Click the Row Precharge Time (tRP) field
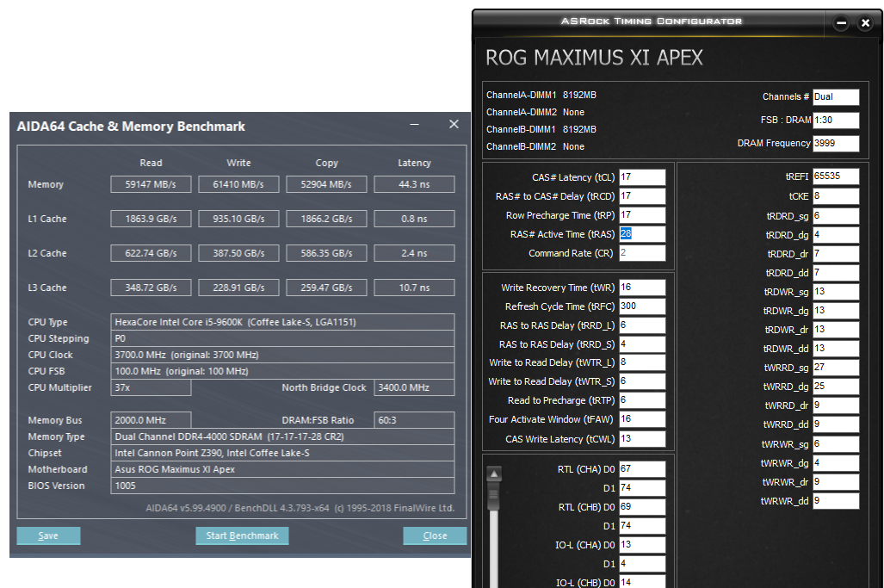Viewport: 884px width, 588px height. (642, 215)
